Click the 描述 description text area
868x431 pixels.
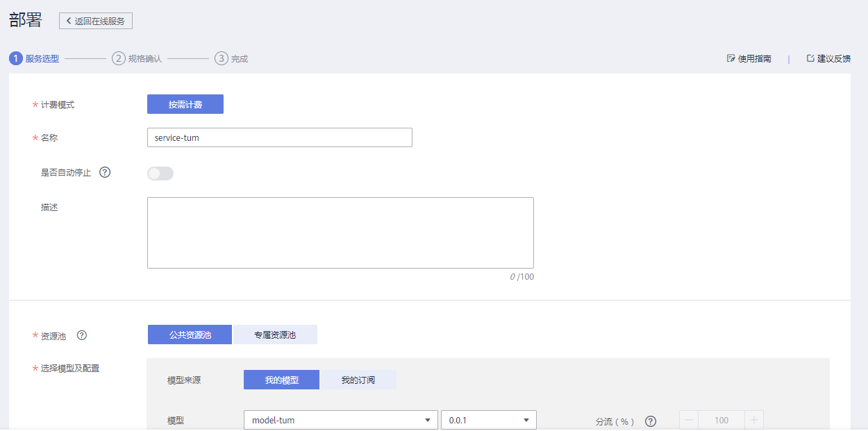340,233
